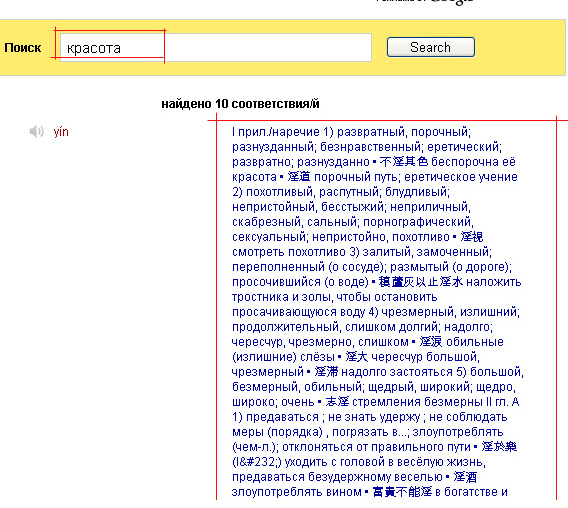Image resolution: width=568 pixels, height=508 pixels.
Task: Click the text I прил./наречие in the definition
Action: (x=276, y=132)
